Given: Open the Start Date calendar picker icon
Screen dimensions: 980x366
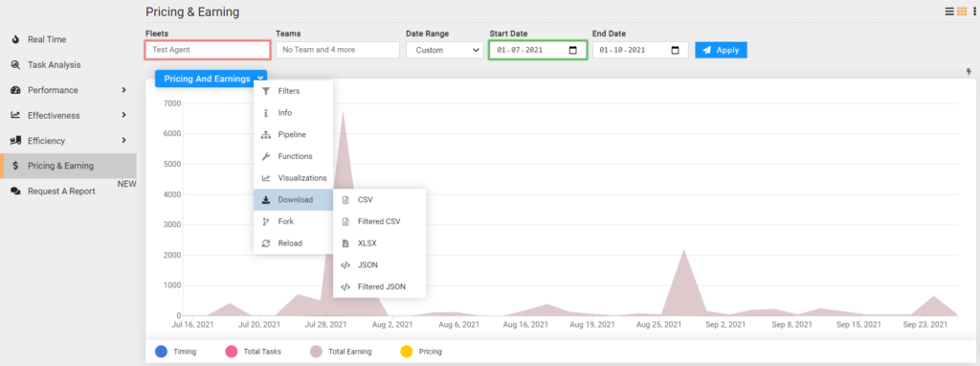Looking at the screenshot, I should (573, 50).
